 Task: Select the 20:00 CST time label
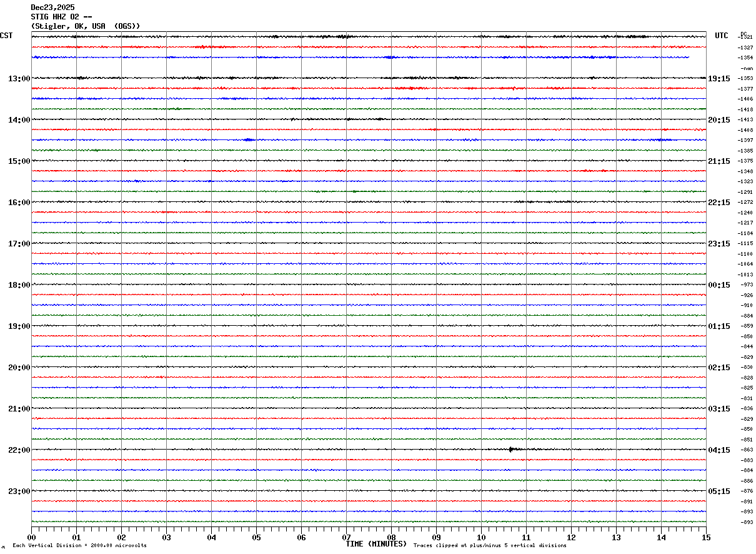tap(19, 368)
